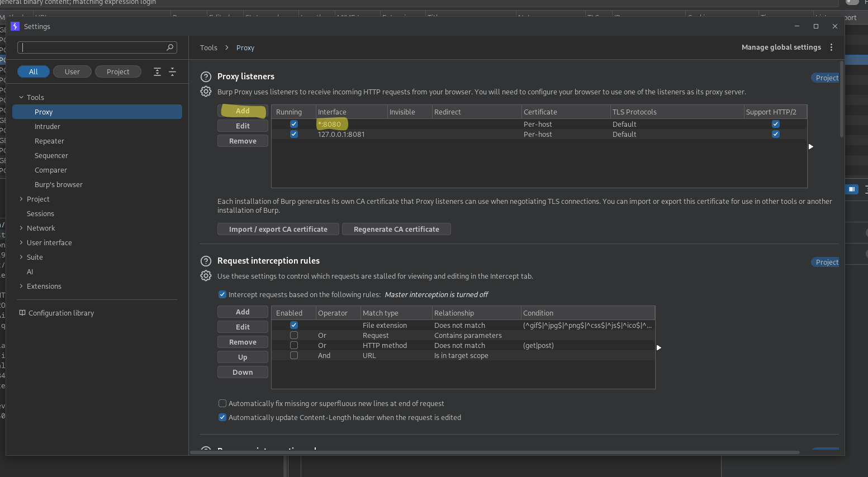
Task: Toggle Running checkbox for 127.0.0.1:8081 listener
Action: 294,134
